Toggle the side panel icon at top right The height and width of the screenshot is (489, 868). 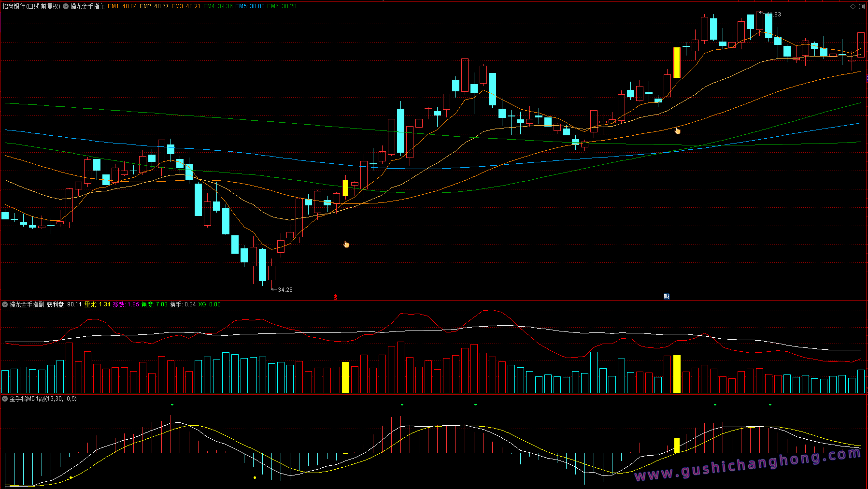tap(862, 6)
